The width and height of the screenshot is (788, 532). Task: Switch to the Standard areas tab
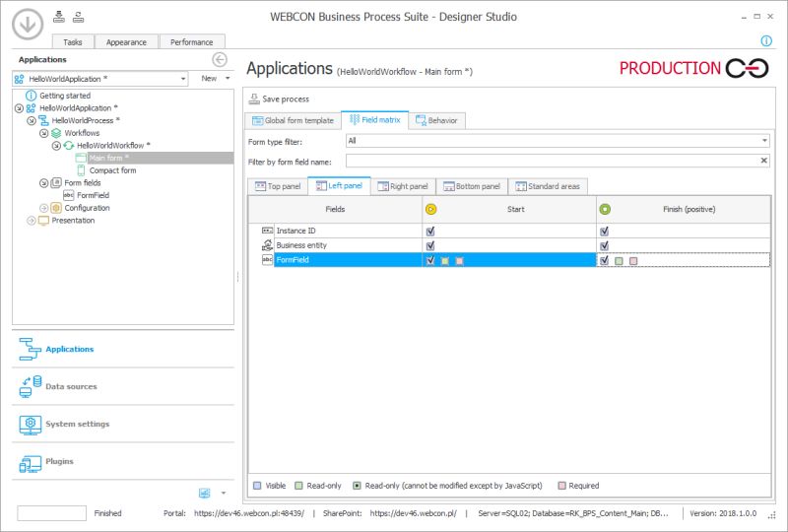pos(548,186)
